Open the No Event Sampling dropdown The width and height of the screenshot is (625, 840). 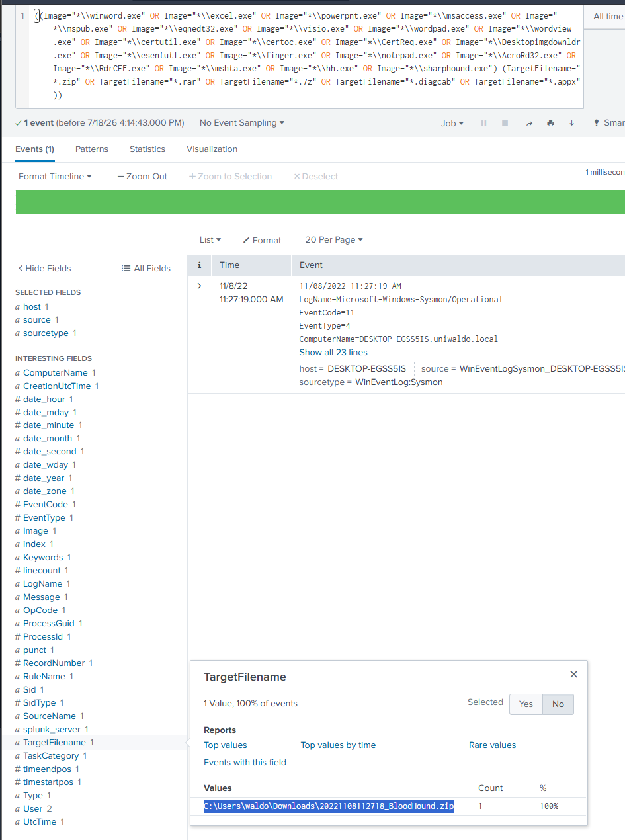pyautogui.click(x=242, y=122)
